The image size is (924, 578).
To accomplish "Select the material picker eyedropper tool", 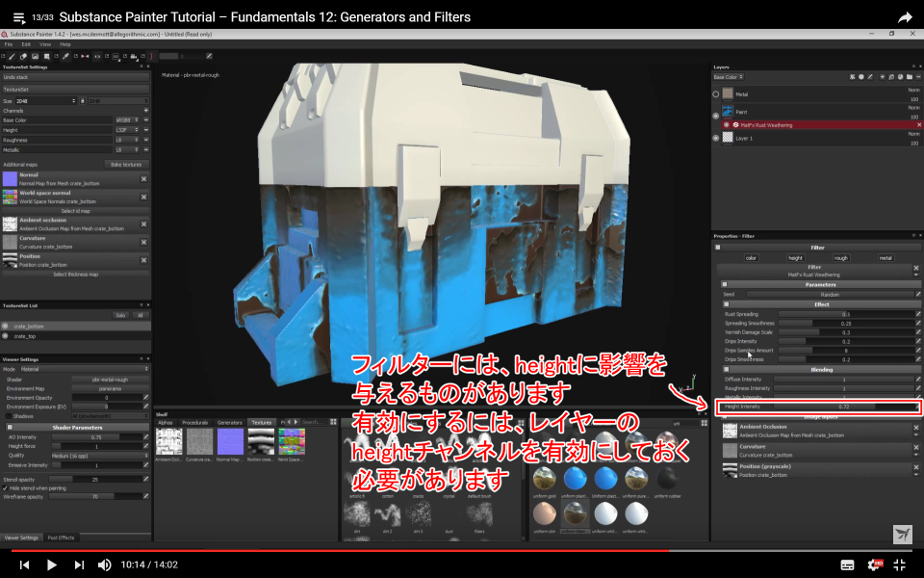I will point(65,57).
